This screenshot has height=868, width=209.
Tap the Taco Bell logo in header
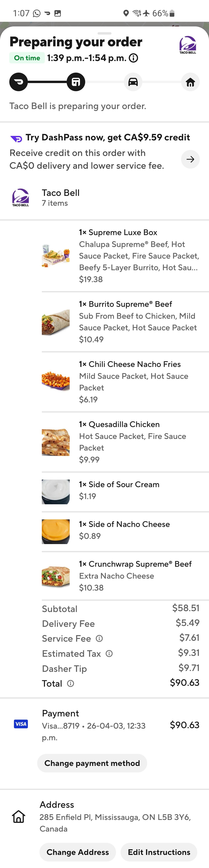[x=188, y=45]
